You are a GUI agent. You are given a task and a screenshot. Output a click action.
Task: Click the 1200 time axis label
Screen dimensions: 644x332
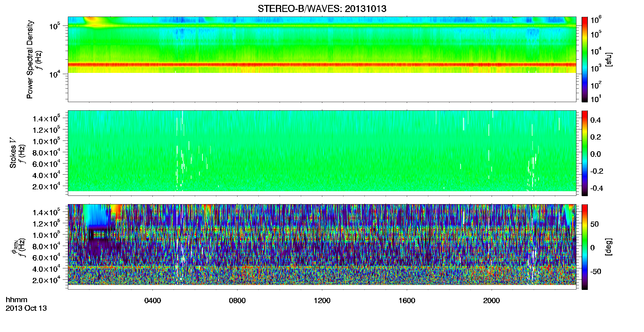click(x=322, y=300)
